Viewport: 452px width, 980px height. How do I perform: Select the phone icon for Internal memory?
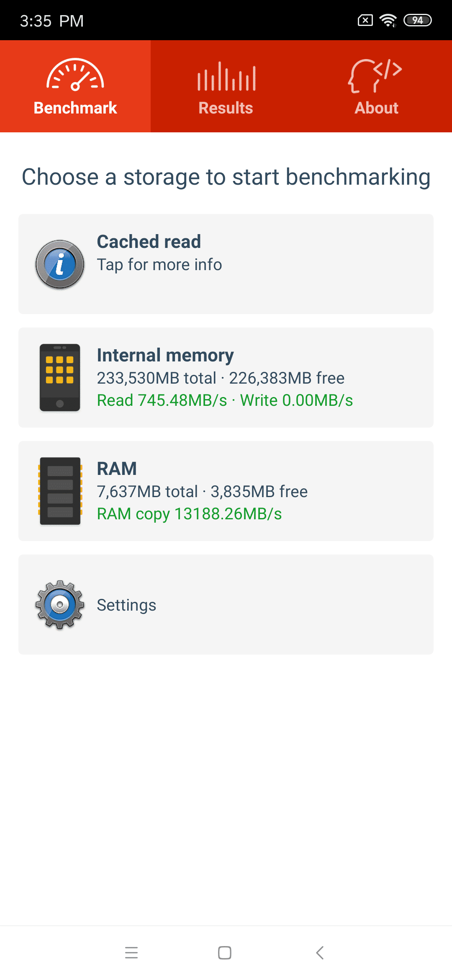pos(60,377)
